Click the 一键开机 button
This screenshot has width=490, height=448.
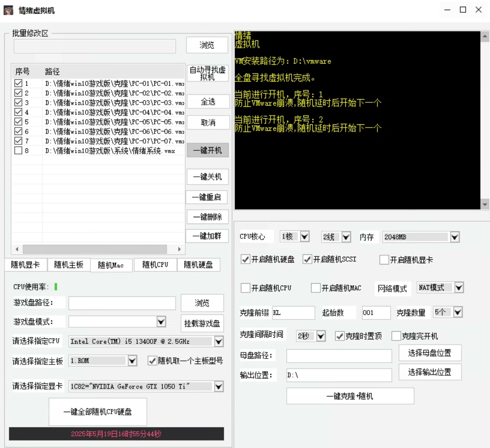click(x=207, y=150)
